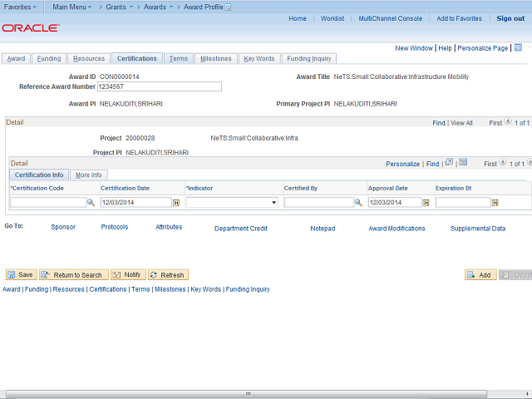Click previous-row arrow in outer Detail header
532x399 pixels.
click(x=508, y=121)
